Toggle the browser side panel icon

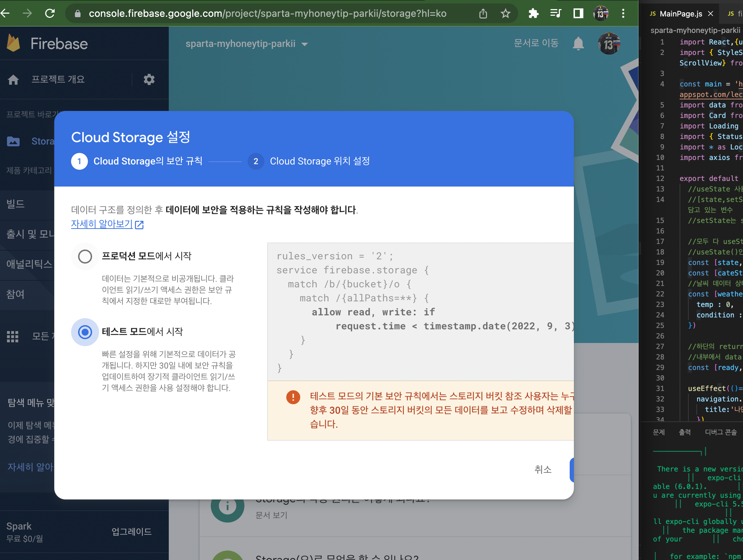578,14
